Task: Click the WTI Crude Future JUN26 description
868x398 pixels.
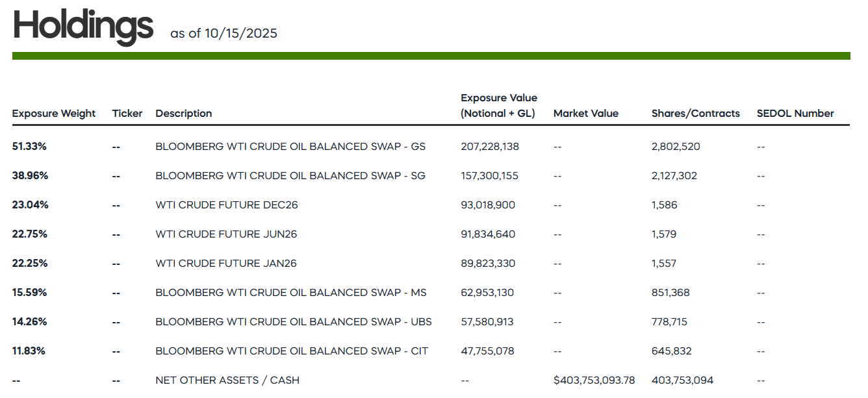Action: [226, 234]
